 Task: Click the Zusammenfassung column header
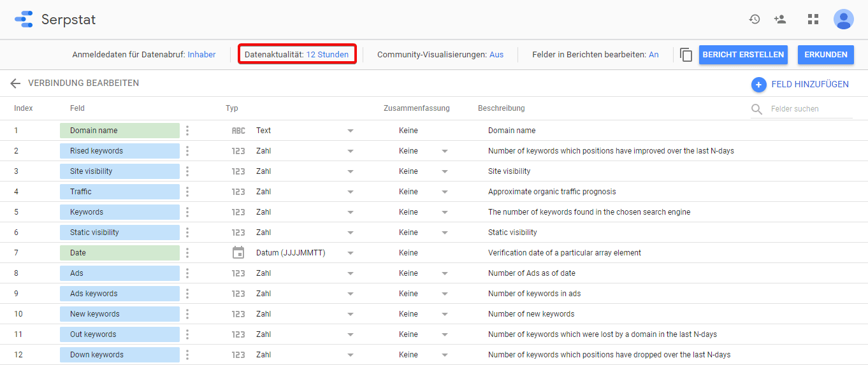pyautogui.click(x=417, y=108)
